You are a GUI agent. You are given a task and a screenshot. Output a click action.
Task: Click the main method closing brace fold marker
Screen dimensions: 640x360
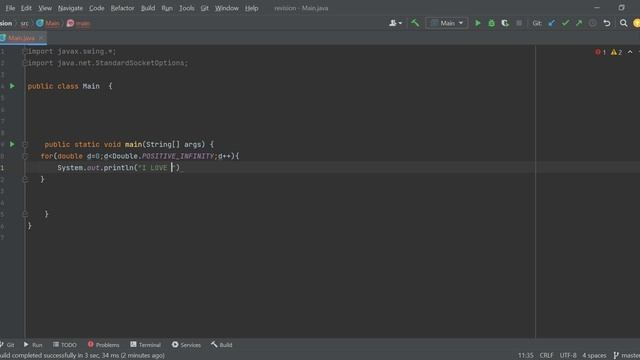click(24, 214)
